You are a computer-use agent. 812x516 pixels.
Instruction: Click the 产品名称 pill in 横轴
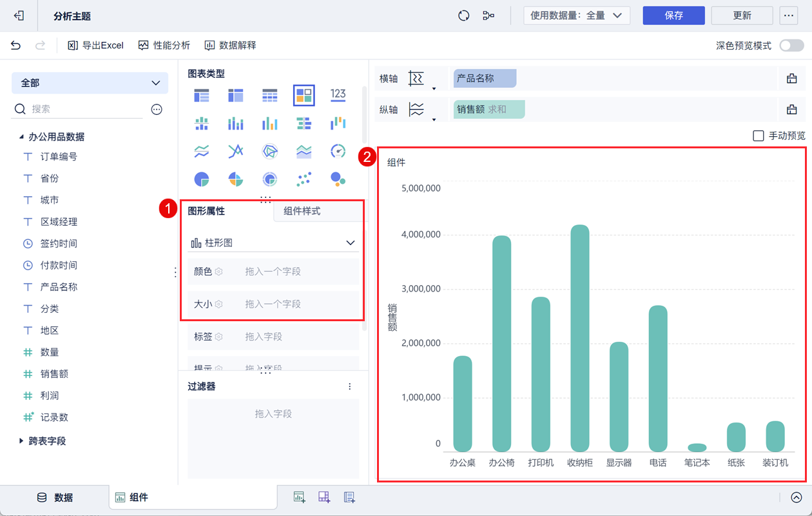[x=485, y=79]
